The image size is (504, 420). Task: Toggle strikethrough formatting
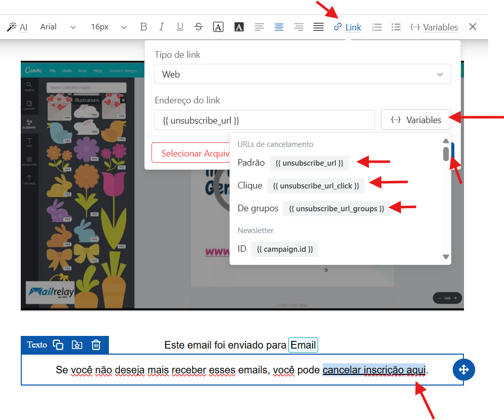pos(199,27)
